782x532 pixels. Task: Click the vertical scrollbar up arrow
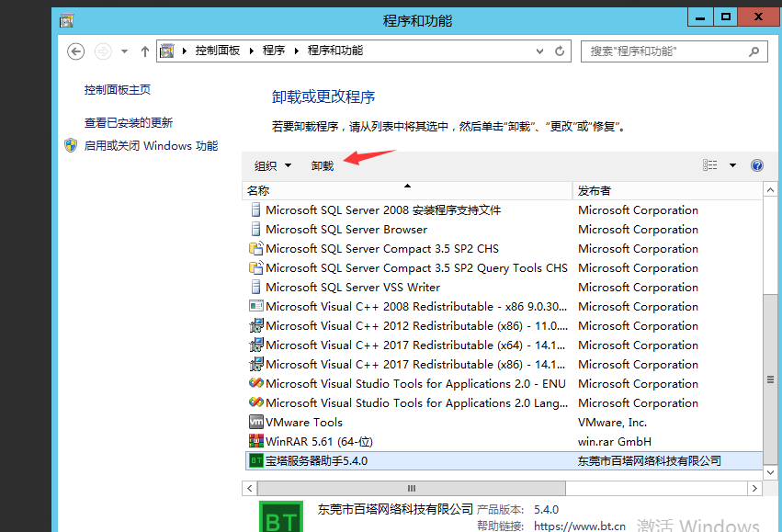[771, 190]
